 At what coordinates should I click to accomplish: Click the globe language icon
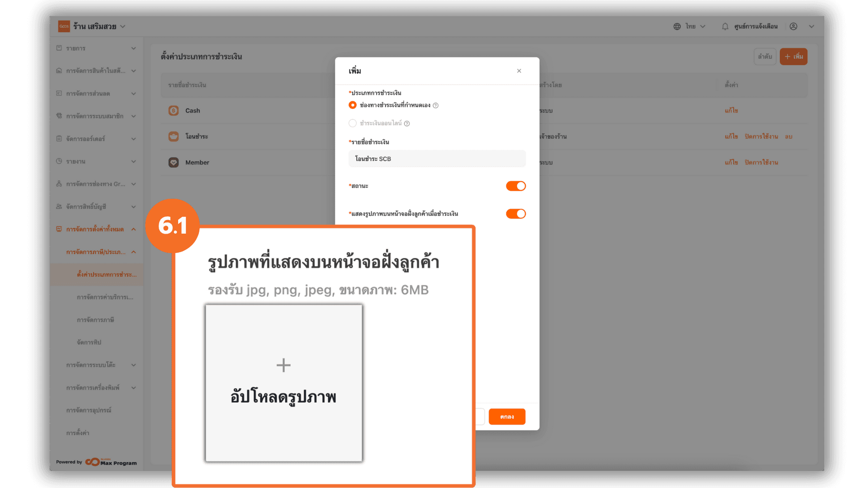pos(677,27)
